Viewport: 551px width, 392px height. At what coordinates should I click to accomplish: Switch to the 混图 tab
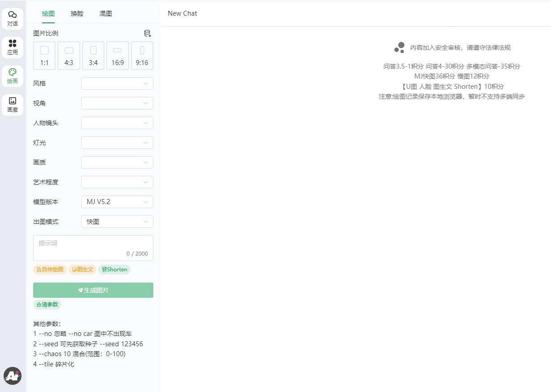pyautogui.click(x=106, y=13)
